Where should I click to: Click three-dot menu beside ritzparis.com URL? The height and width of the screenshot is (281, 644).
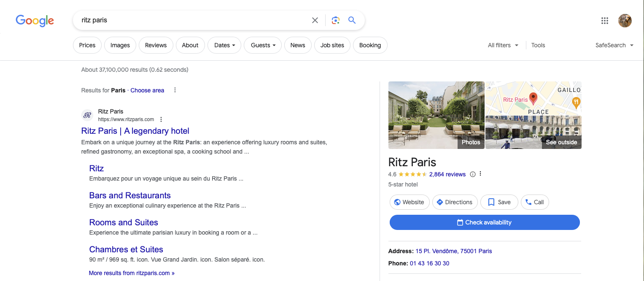pos(161,119)
